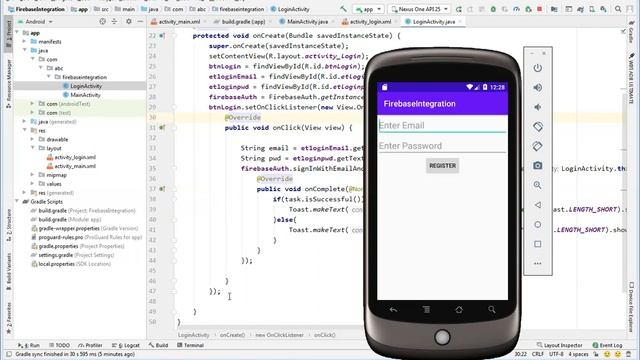Click emulator Take Screenshot camera icon
Image resolution: width=640 pixels, height=360 pixels.
point(538,166)
